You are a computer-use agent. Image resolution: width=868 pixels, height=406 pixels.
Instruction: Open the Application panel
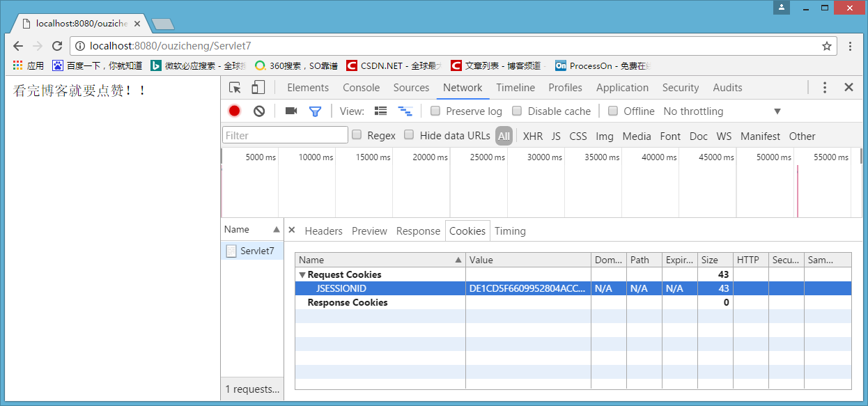click(x=622, y=88)
